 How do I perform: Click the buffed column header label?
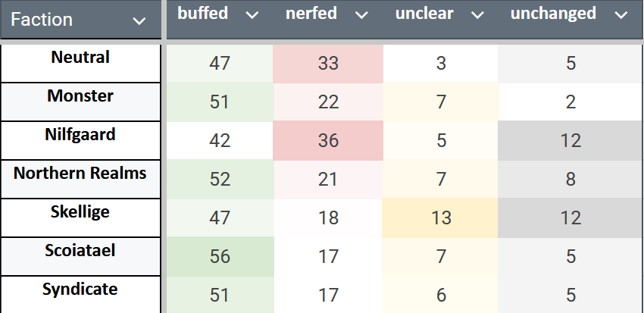click(x=203, y=14)
